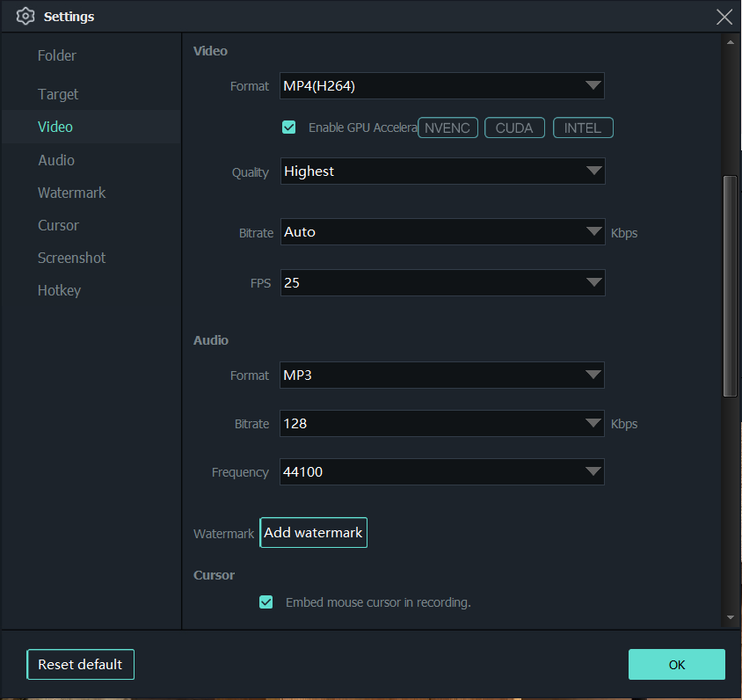Expand the Quality dropdown set to Highest
This screenshot has height=700, width=742.
tap(442, 171)
